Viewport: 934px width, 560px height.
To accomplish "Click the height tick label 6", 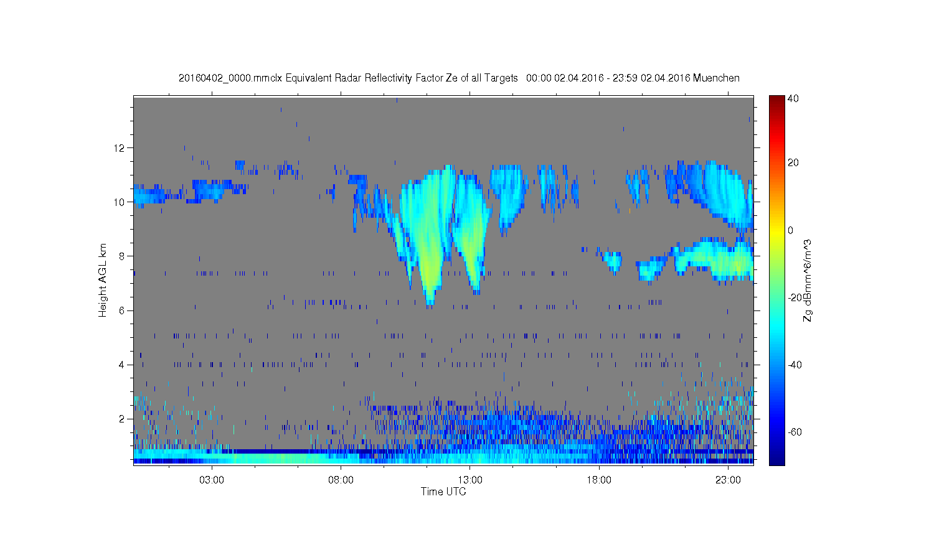I will point(123,310).
